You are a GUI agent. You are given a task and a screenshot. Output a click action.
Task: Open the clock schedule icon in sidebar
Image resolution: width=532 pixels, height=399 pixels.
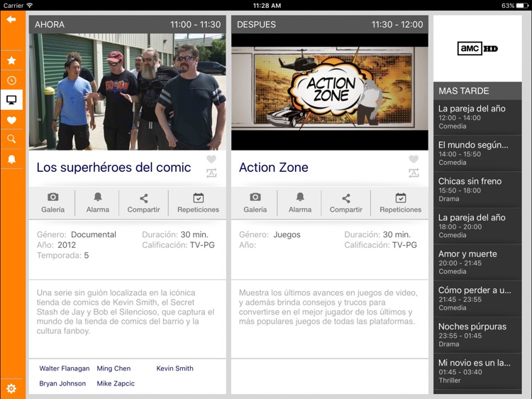(11, 80)
